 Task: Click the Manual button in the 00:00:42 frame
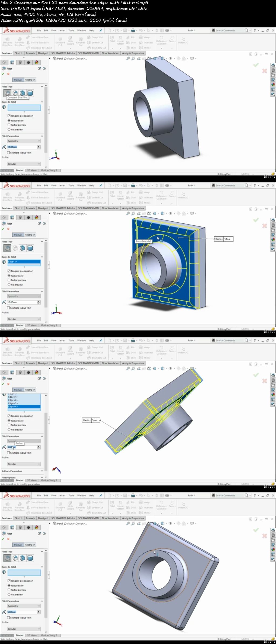18,235
